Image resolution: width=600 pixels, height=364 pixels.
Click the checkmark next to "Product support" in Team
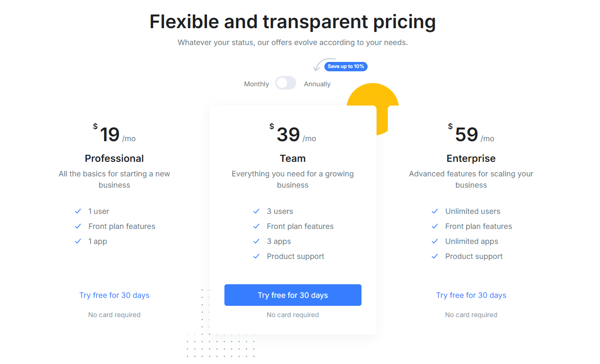[x=256, y=256]
